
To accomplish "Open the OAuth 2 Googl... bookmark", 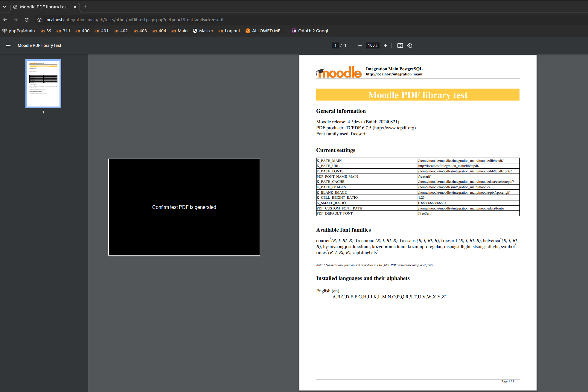I will 312,31.
